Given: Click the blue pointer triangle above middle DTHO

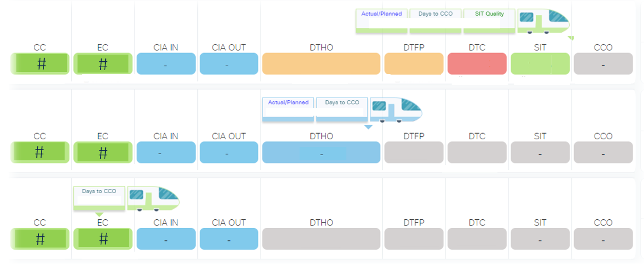Looking at the screenshot, I should [x=368, y=127].
